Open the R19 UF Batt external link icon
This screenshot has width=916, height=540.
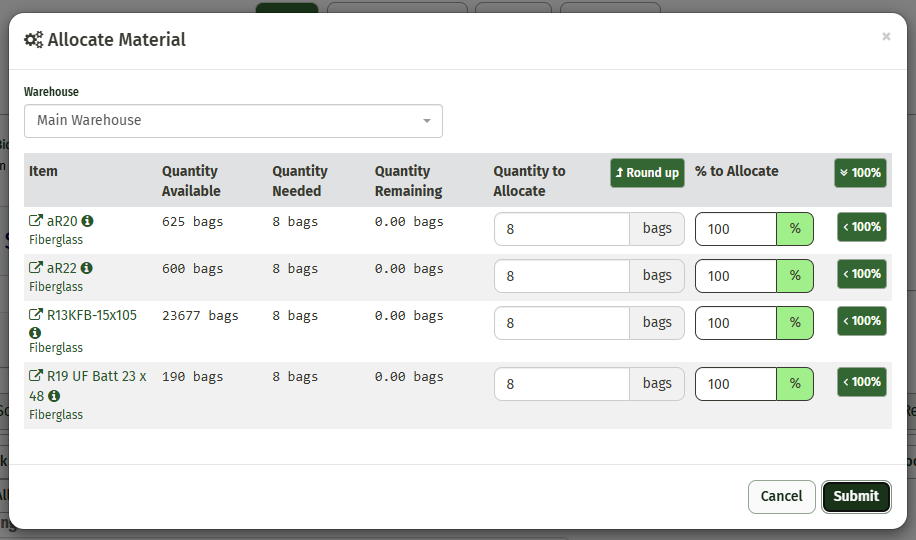click(x=36, y=377)
